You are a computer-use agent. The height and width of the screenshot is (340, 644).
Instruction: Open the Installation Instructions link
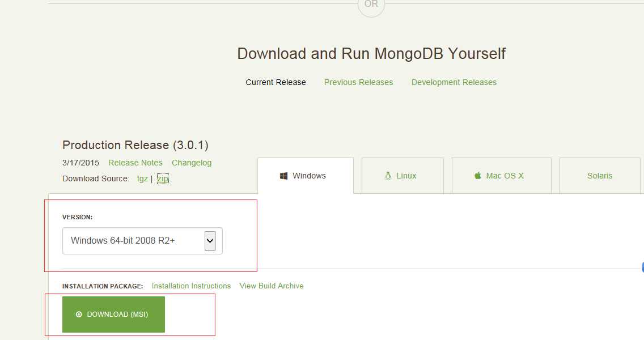point(191,286)
